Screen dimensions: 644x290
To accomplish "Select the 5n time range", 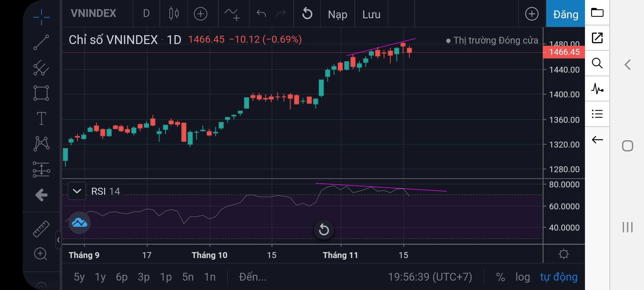I will 188,277.
